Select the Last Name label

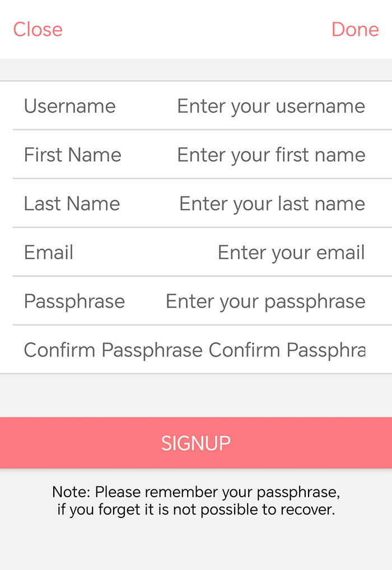[x=72, y=204]
